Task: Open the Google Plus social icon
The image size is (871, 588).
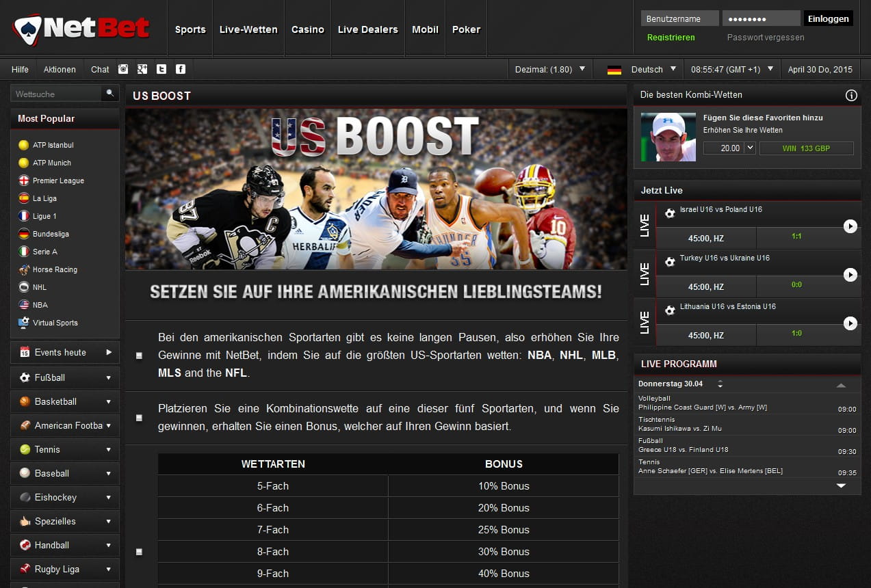Action: [x=142, y=68]
